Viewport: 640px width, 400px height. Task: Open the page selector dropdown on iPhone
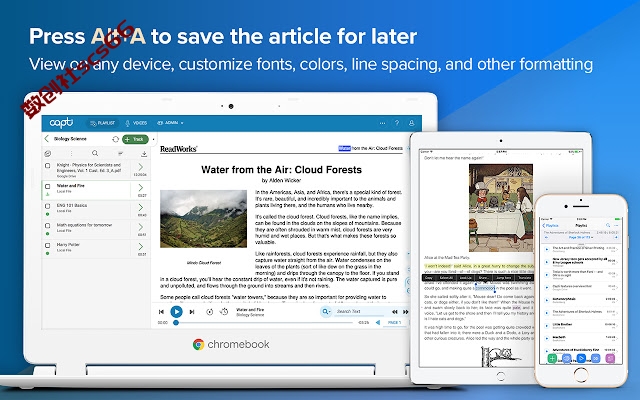tap(581, 237)
